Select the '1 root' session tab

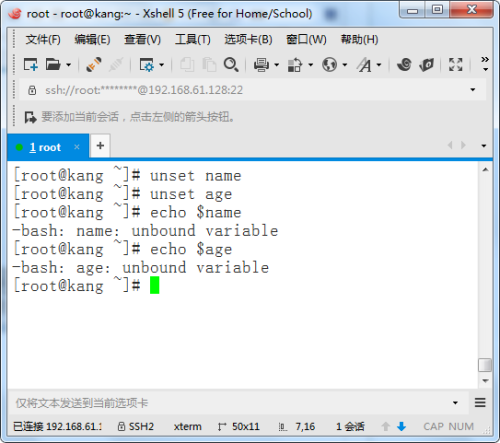[x=45, y=147]
